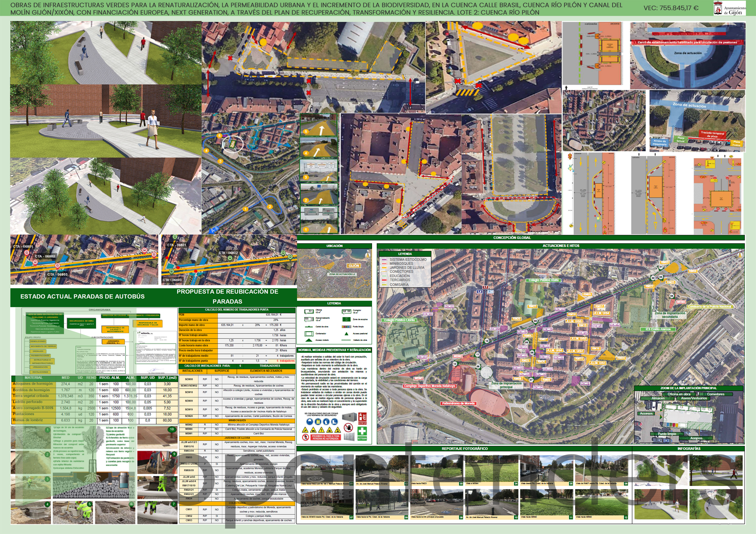Click the Sistema Estocolmo purple legend swatch
756x534 pixels.
(x=384, y=260)
